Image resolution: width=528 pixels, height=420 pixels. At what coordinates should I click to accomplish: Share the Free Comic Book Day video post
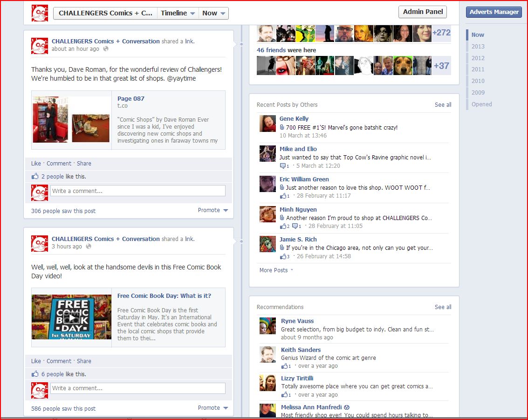point(84,361)
